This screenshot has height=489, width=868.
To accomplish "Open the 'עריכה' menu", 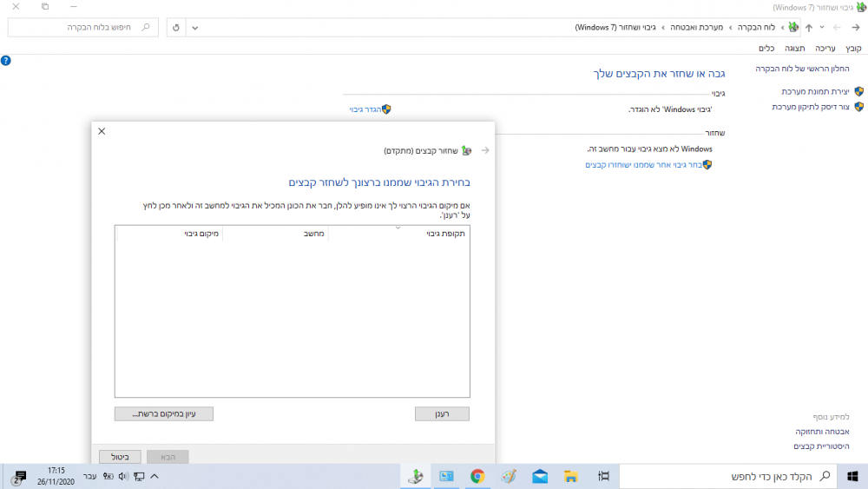I will 825,49.
